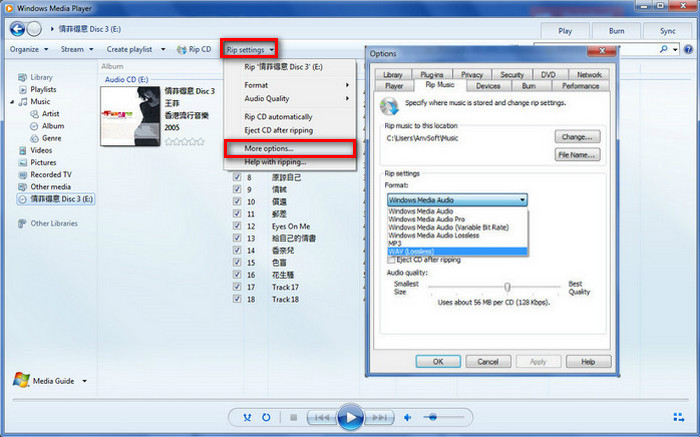The width and height of the screenshot is (700, 437).
Task: Turn repeat on
Action: [x=266, y=417]
